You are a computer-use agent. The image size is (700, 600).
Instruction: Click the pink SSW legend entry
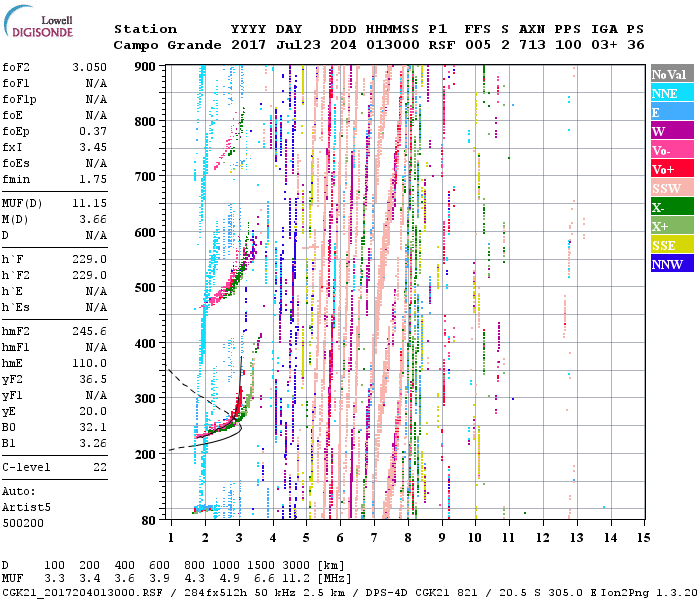click(671, 188)
